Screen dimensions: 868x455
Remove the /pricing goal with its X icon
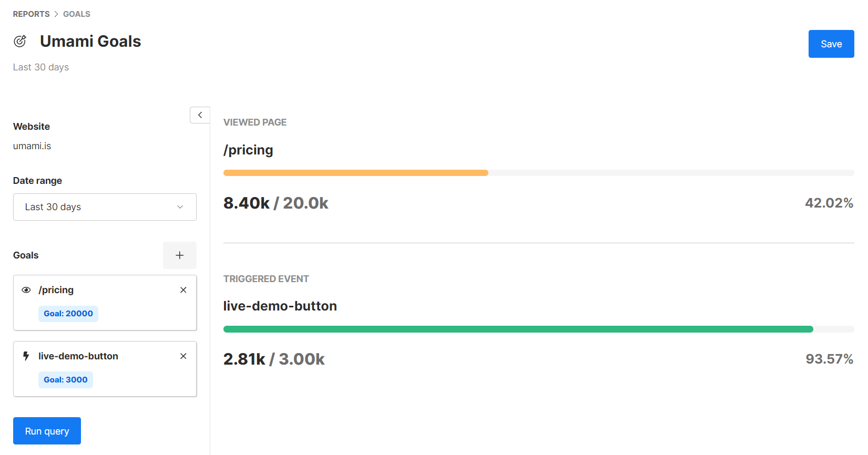183,289
